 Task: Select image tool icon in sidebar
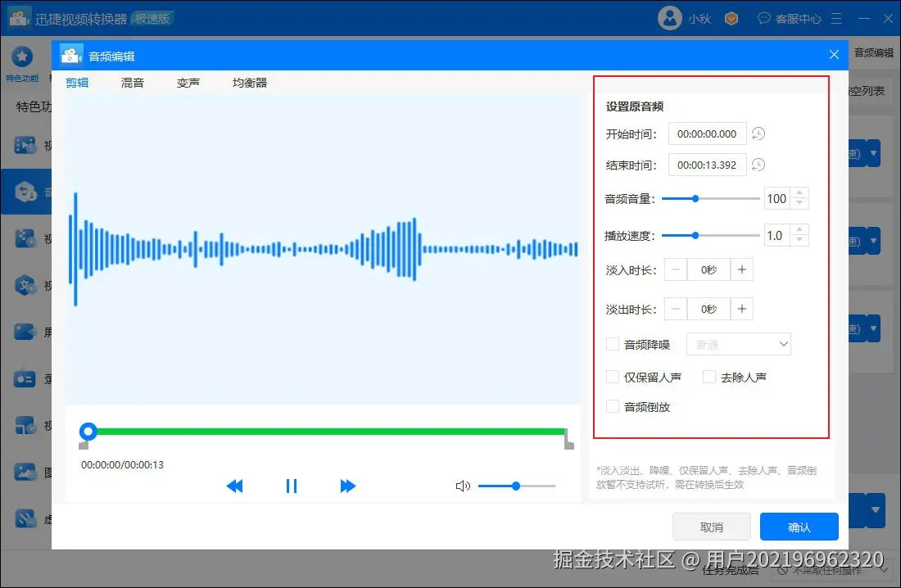[25, 472]
